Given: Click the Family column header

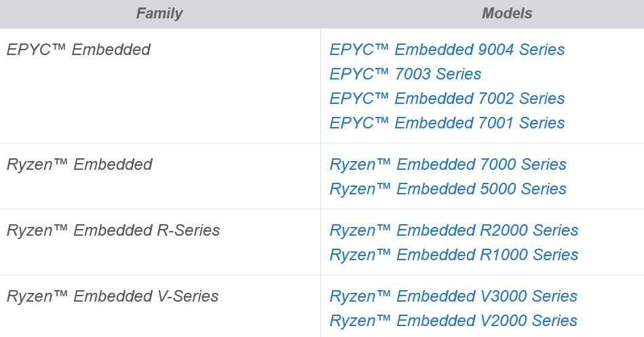Looking at the screenshot, I should tap(159, 14).
